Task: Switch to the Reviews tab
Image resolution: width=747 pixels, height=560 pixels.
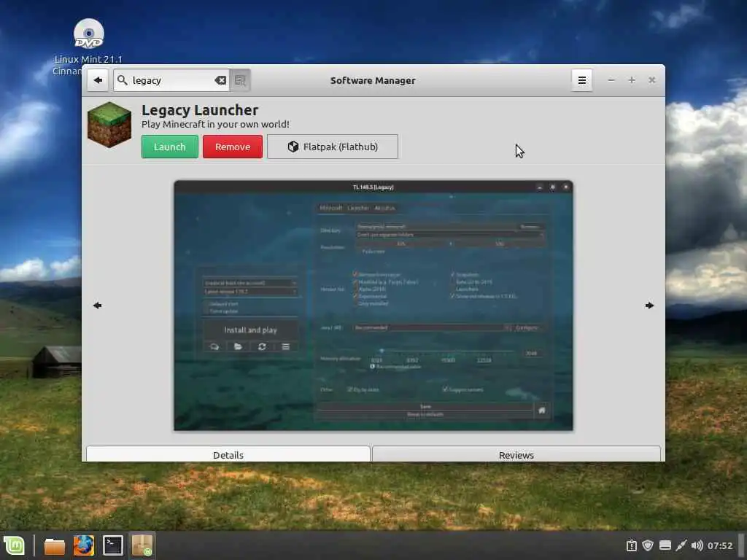Action: pos(516,455)
